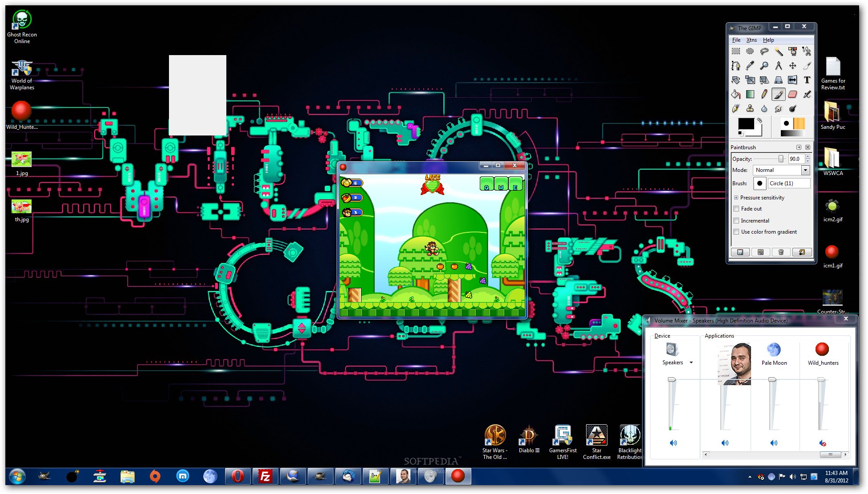Save tool options button in GIMP

(x=740, y=252)
